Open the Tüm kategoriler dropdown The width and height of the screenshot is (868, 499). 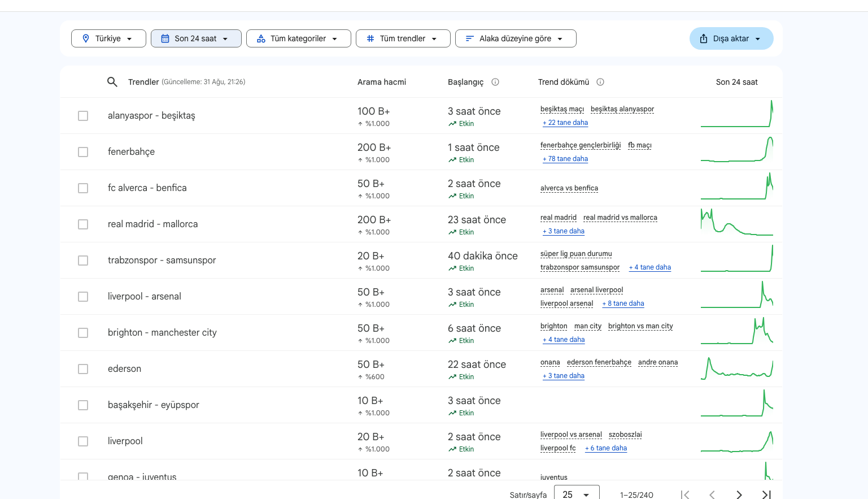[299, 38]
